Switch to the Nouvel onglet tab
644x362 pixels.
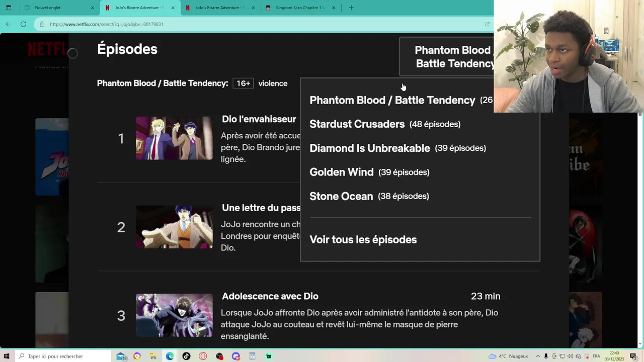(59, 8)
